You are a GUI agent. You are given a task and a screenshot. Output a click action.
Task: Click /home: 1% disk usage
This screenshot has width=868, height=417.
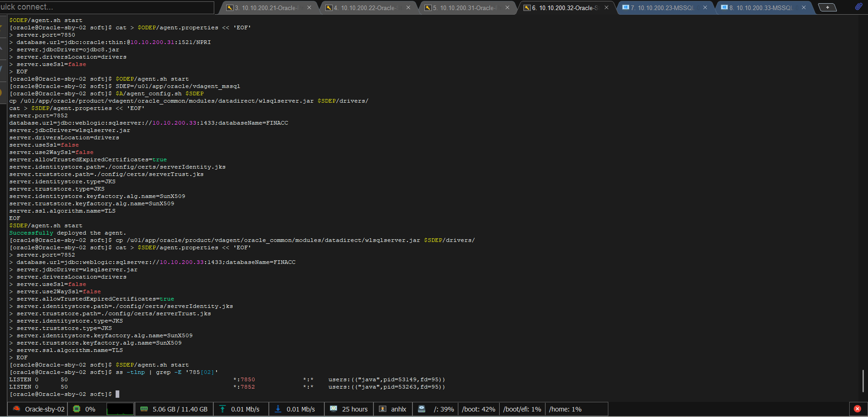(x=565, y=409)
